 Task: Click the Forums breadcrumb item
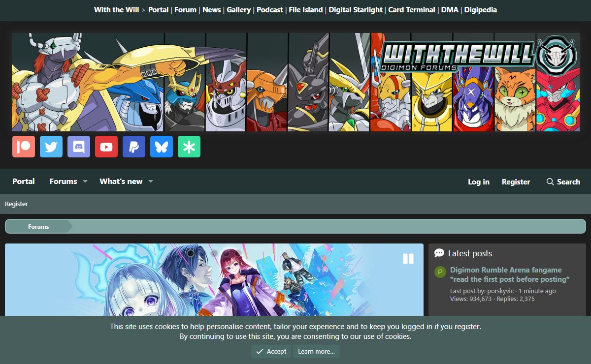click(38, 227)
